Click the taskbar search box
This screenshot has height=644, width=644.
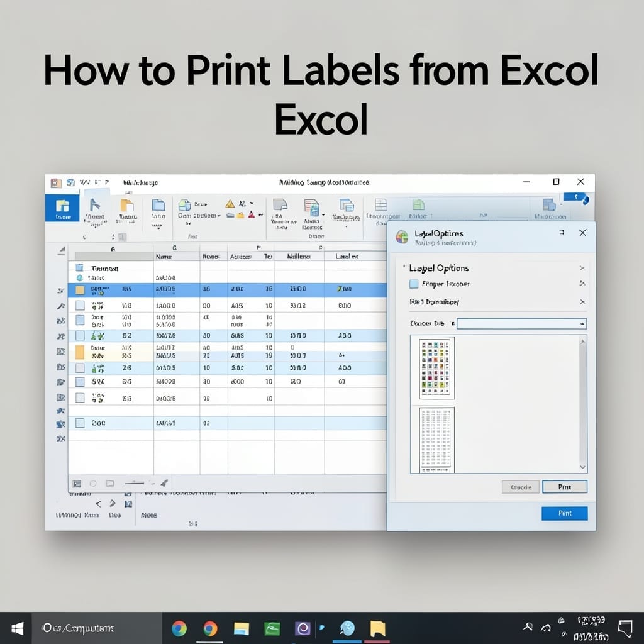click(97, 628)
